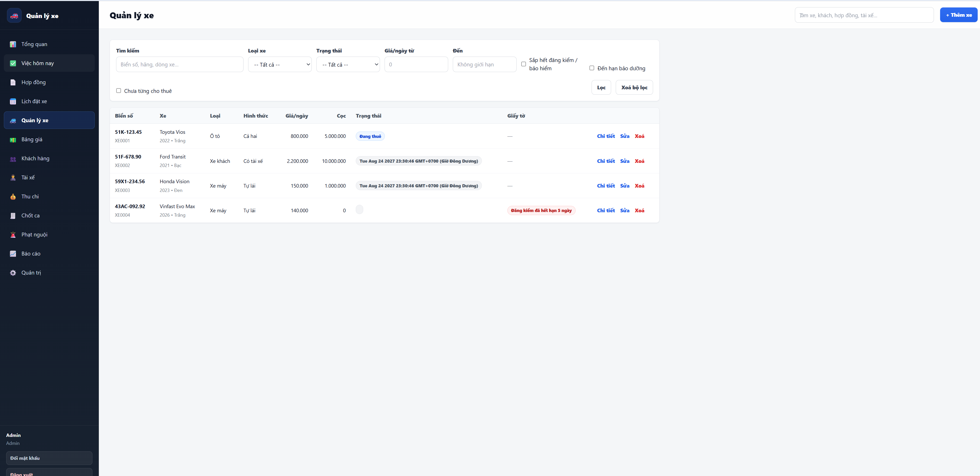Click Sửa for Ford Transit row
The width and height of the screenshot is (980, 476).
tap(625, 161)
